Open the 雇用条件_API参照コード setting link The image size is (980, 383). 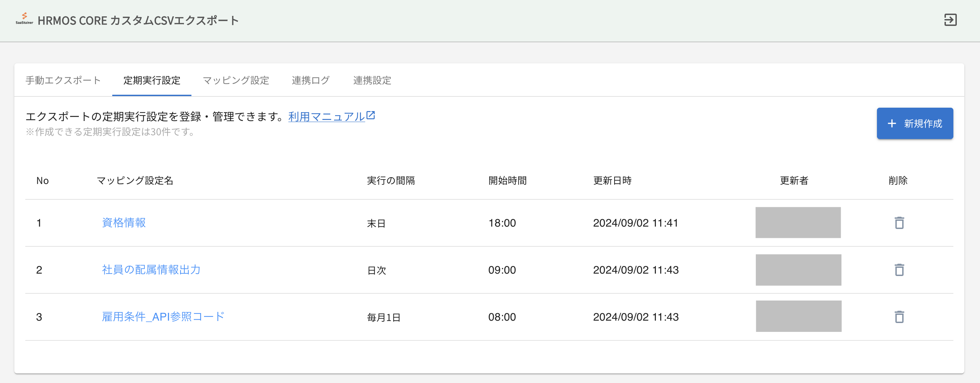pyautogui.click(x=162, y=316)
